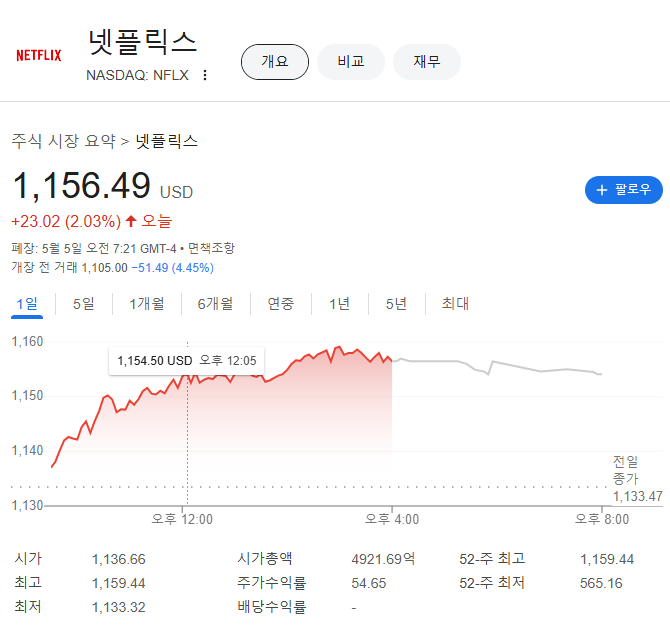Screen dimensions: 670x636
Task: Open the 주식 시장 요약 breadcrumb link
Action: click(63, 141)
